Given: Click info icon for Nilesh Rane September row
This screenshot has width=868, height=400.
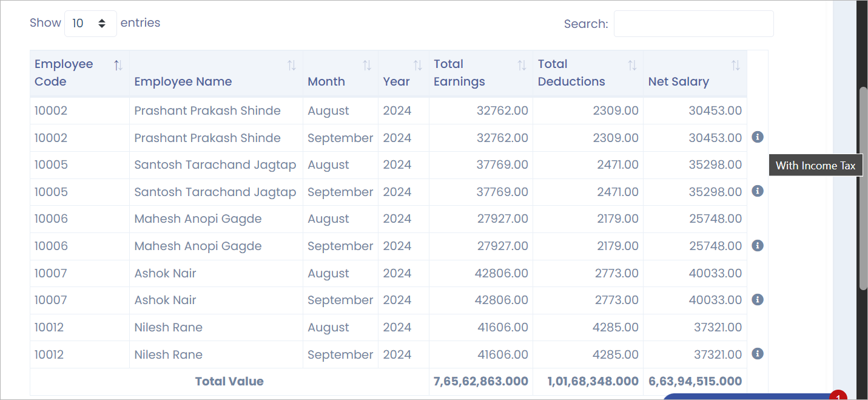Looking at the screenshot, I should click(x=757, y=354).
